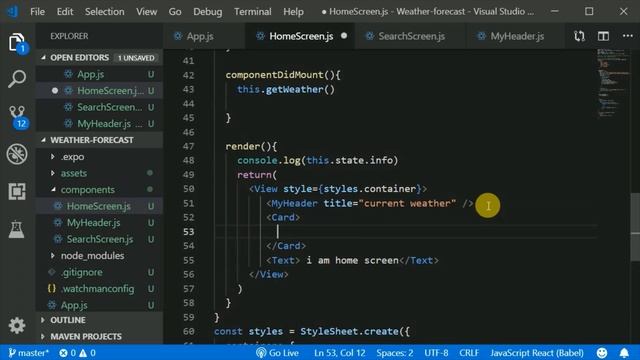The height and width of the screenshot is (360, 640).
Task: Open Source Control view with 12 changes
Action: (18, 117)
